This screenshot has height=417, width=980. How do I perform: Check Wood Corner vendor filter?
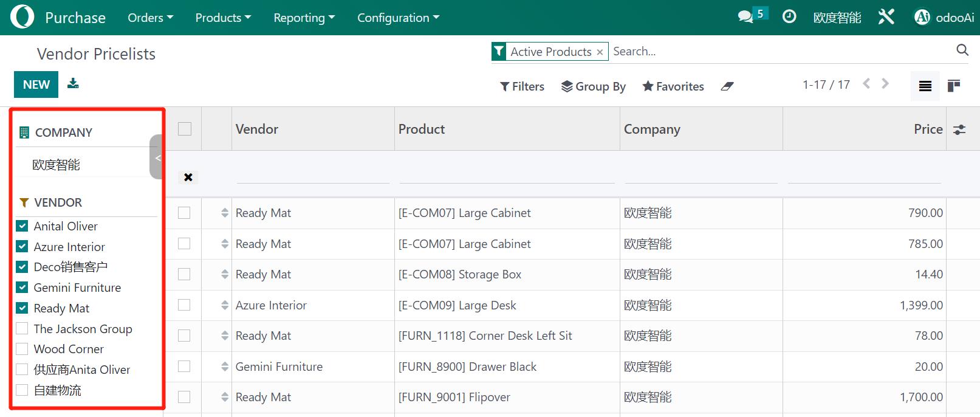[x=22, y=348]
